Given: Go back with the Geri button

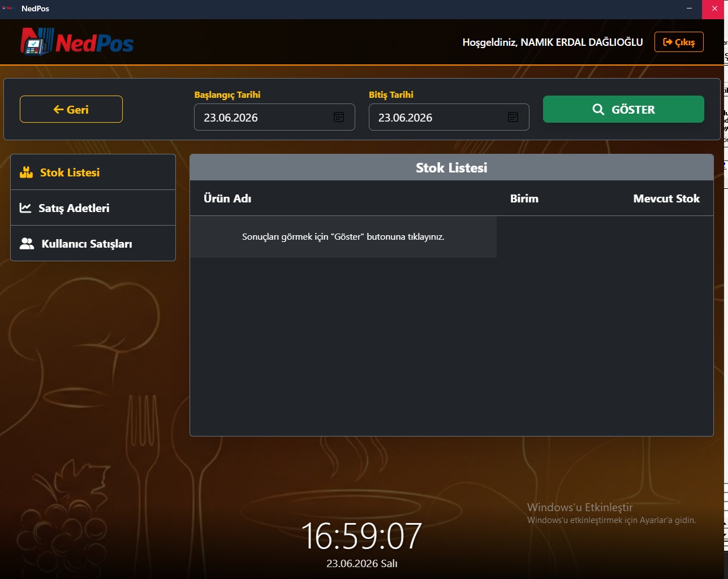Looking at the screenshot, I should pyautogui.click(x=71, y=109).
